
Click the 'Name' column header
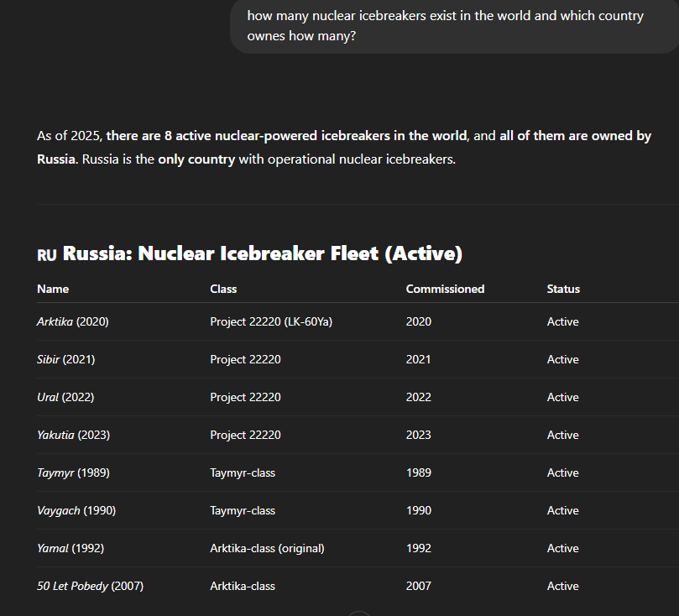(53, 289)
